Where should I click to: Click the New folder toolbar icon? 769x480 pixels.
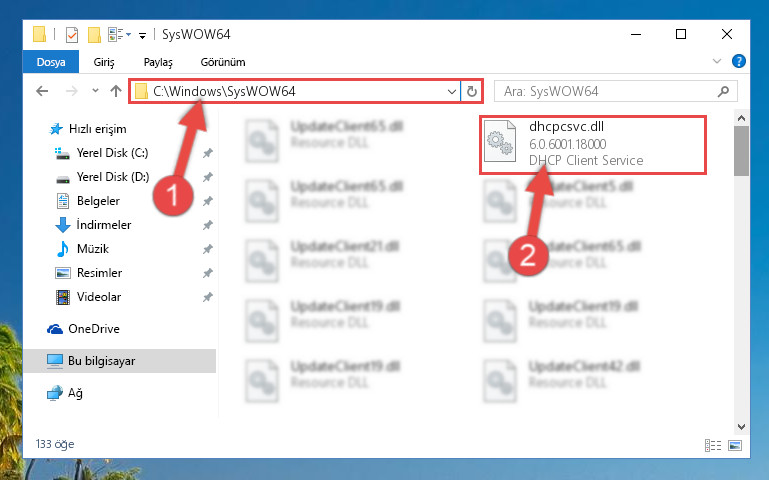94,35
